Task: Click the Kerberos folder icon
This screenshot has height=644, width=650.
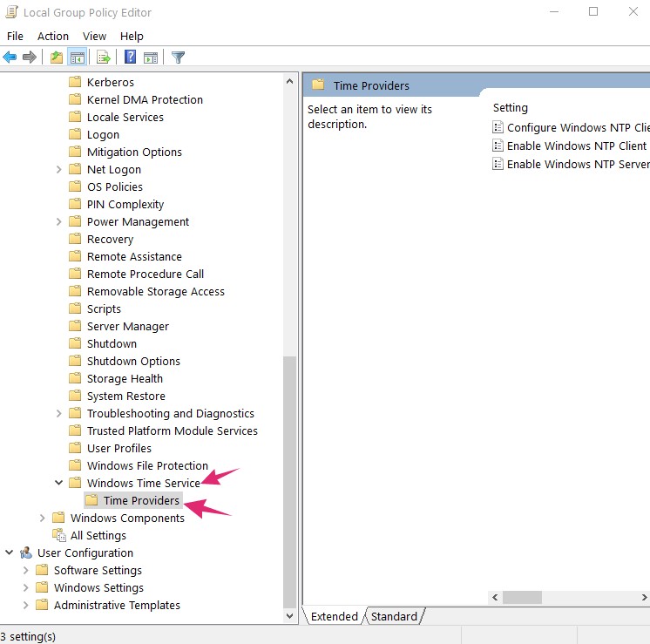Action: pyautogui.click(x=75, y=82)
